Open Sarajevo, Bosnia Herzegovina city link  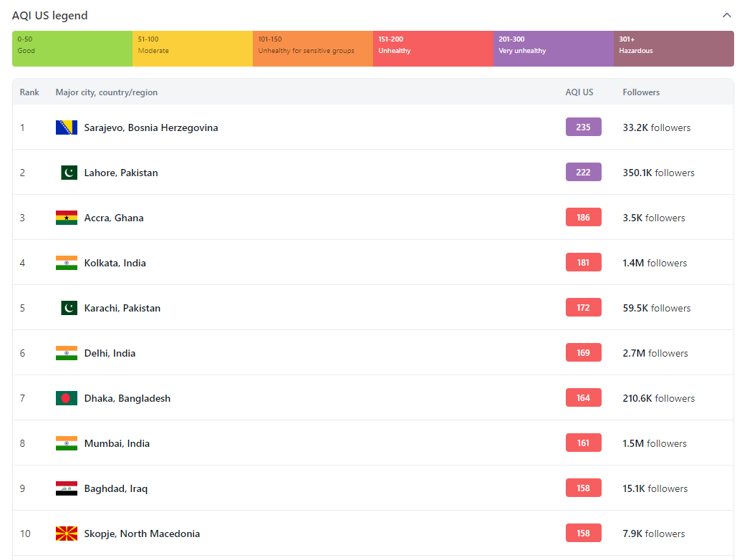151,127
